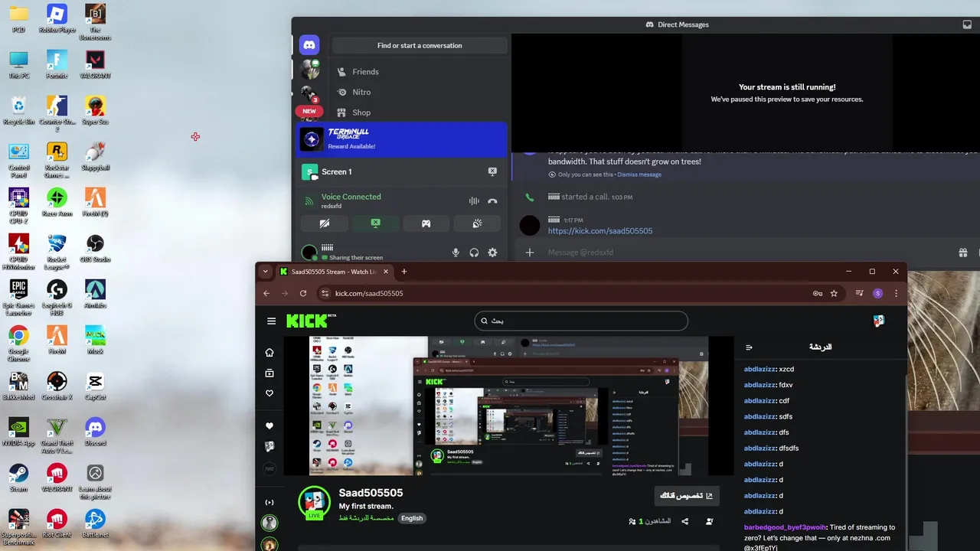Go to Kick home via sidebar house icon
Screen dimensions: 980x551
(x=269, y=353)
